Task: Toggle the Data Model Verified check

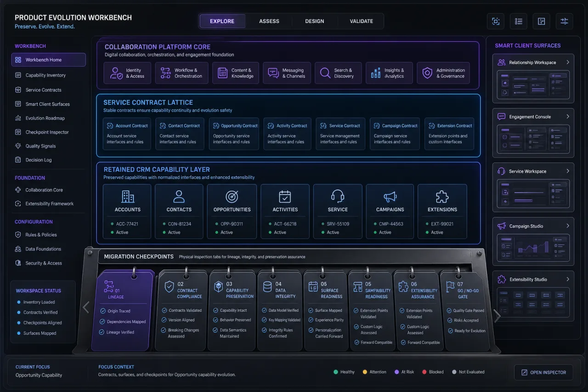Action: coord(264,310)
